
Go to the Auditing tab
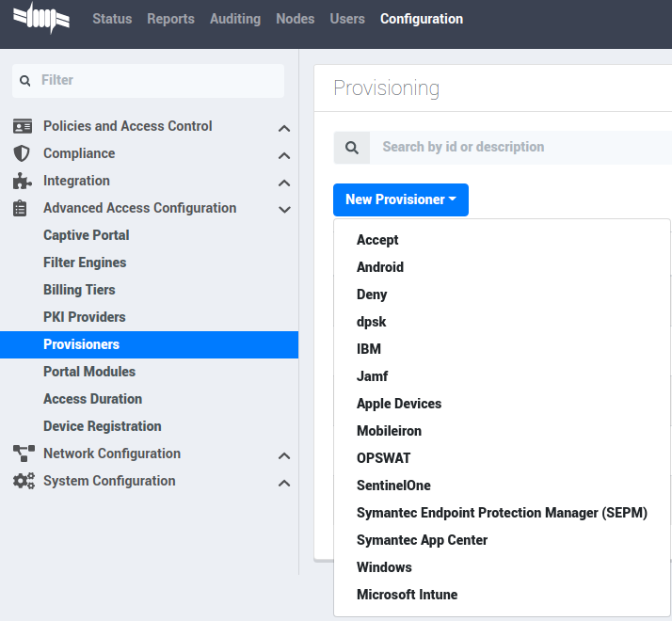point(235,19)
